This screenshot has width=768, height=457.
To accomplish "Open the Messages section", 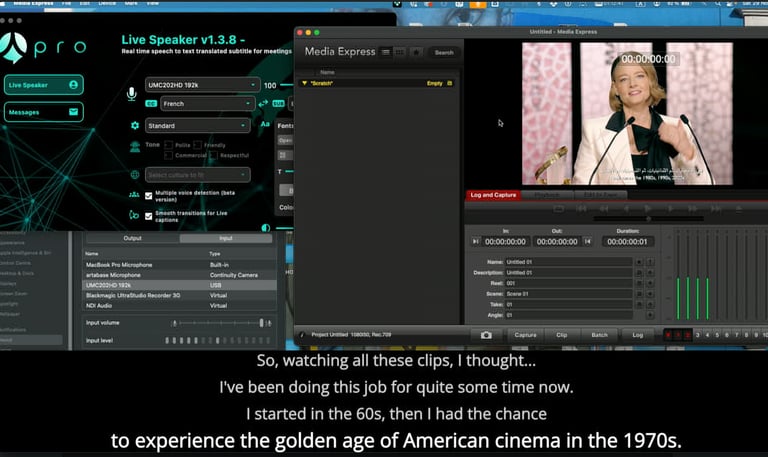I will coord(44,112).
